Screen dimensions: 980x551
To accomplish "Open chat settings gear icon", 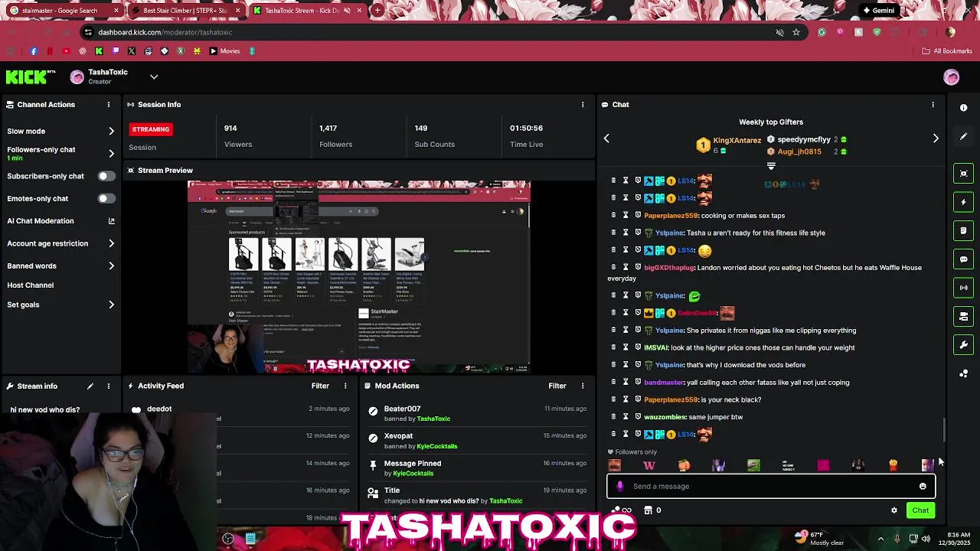I will 894,510.
